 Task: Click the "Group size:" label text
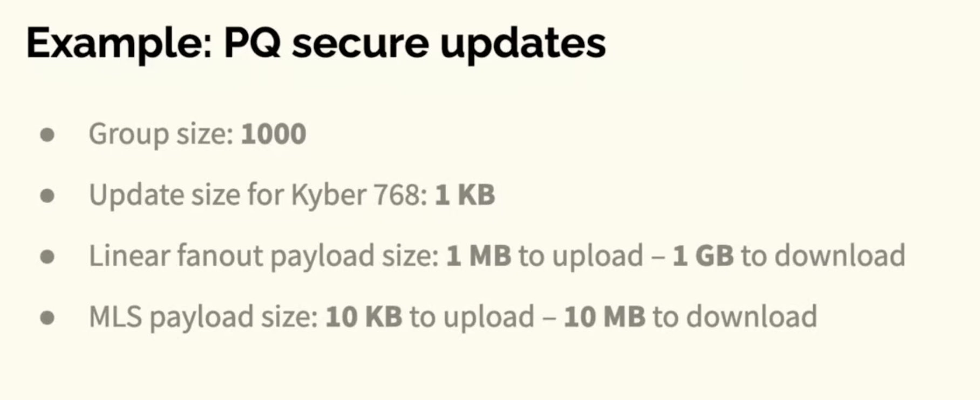click(161, 135)
